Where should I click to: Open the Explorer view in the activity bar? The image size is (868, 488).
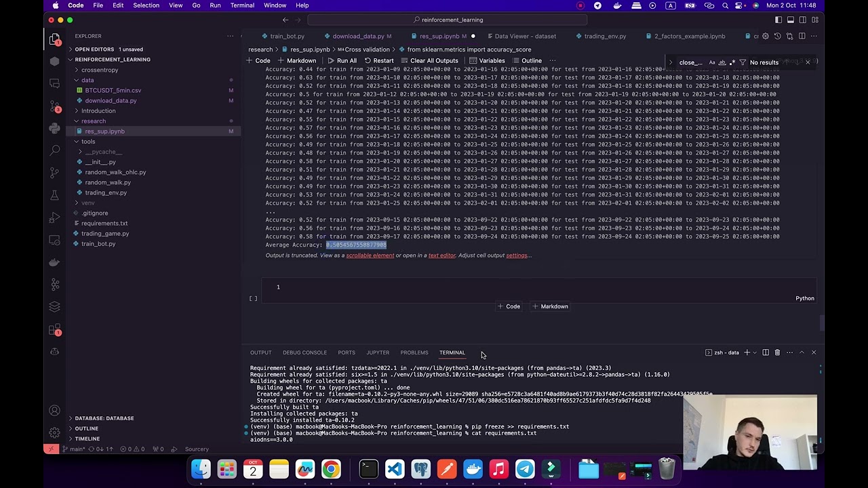(55, 39)
